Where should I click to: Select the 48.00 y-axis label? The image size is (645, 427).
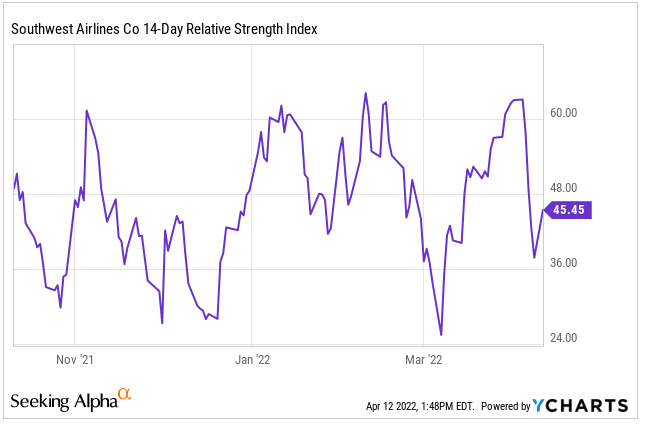click(566, 188)
